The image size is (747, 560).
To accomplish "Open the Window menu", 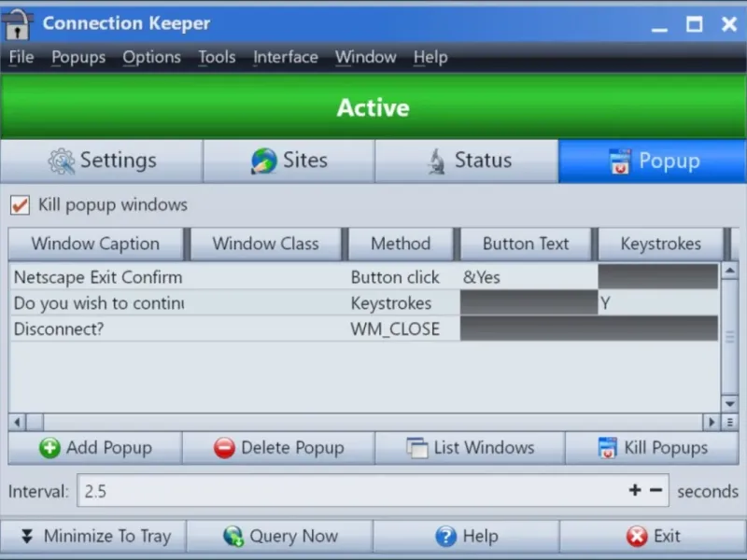I will click(x=365, y=57).
